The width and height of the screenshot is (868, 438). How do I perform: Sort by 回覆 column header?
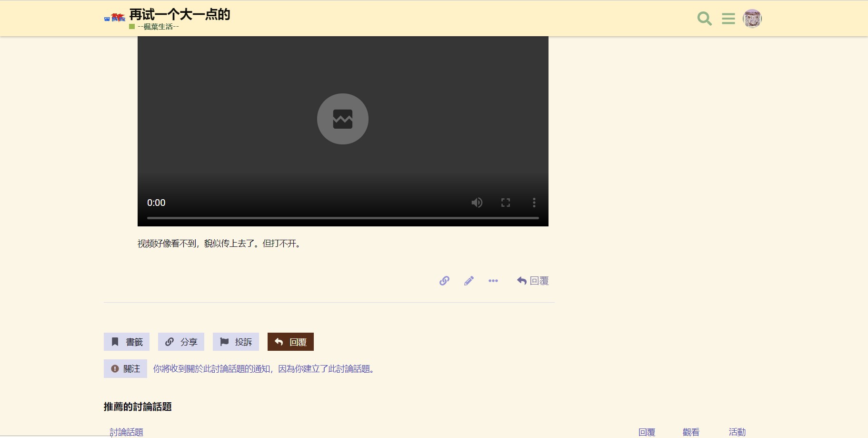[647, 432]
